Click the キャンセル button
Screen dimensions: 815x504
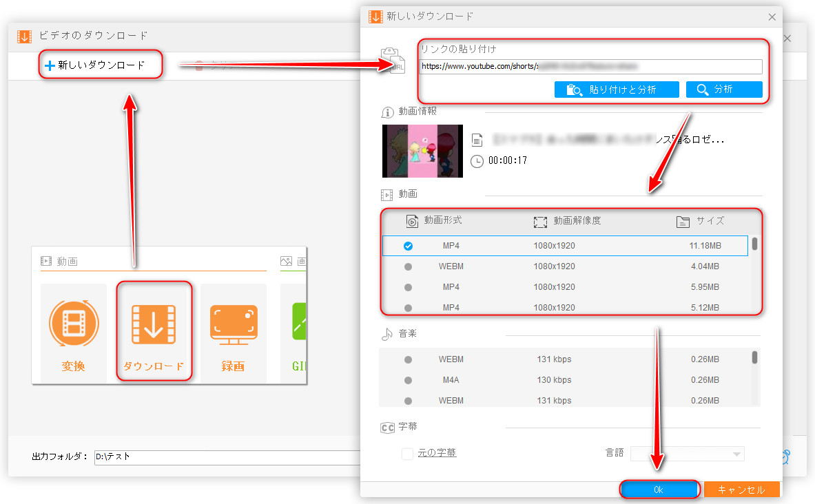pos(741,490)
